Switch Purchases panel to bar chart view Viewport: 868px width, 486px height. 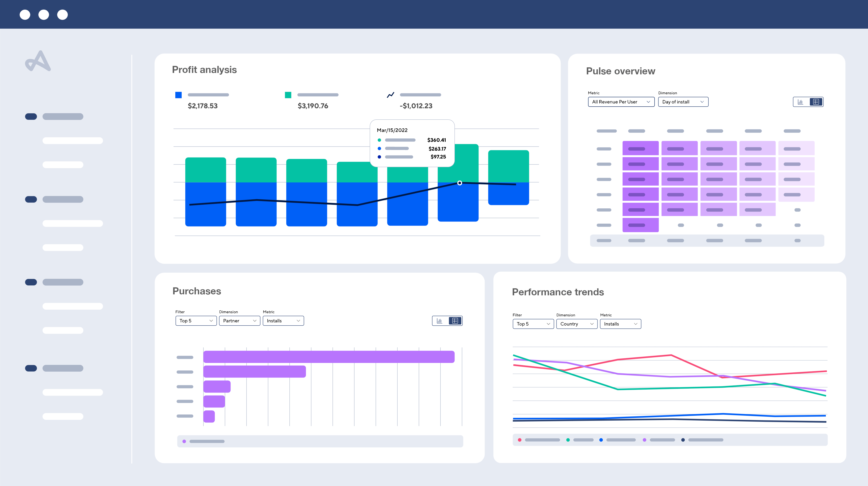pos(439,321)
